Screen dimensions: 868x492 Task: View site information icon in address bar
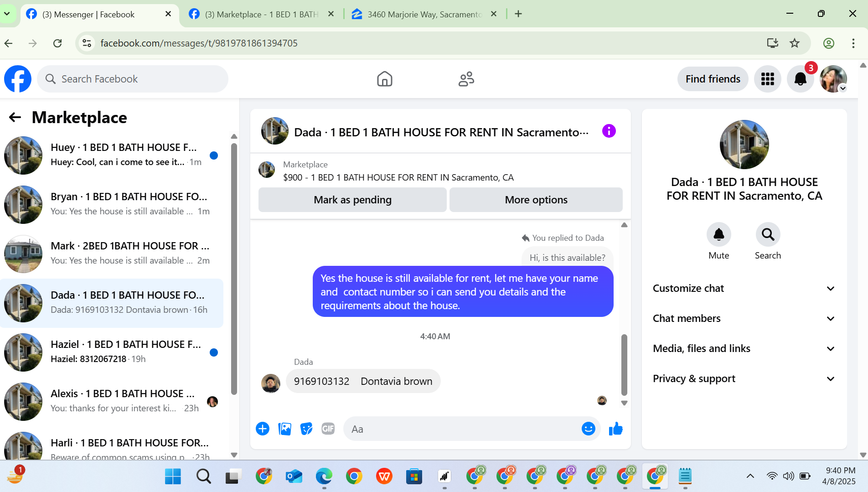pos(87,43)
